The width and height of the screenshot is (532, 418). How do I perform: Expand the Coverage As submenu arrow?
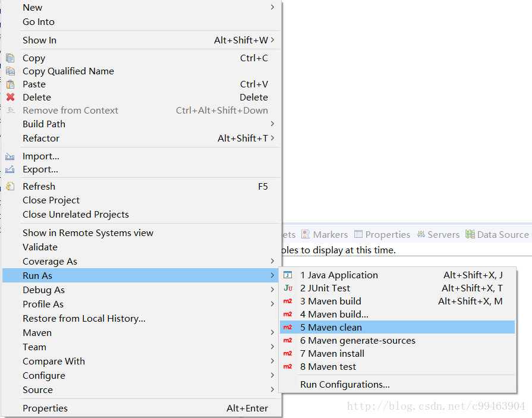click(x=272, y=261)
